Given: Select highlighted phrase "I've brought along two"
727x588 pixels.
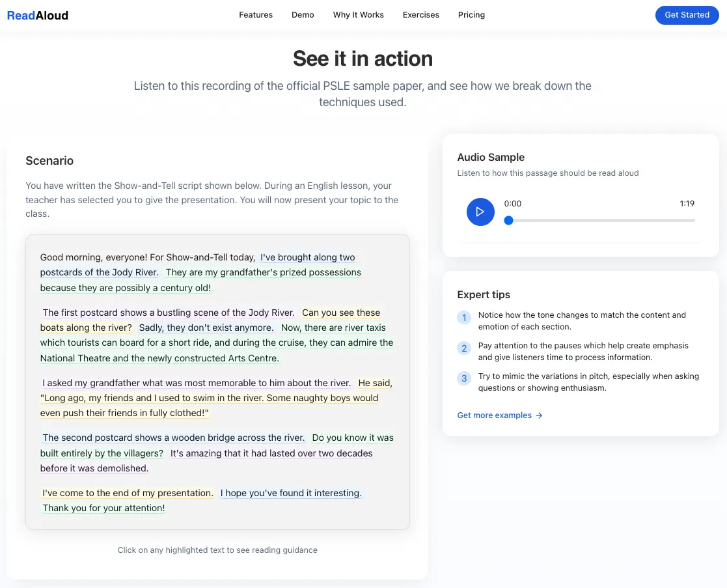Looking at the screenshot, I should (307, 257).
